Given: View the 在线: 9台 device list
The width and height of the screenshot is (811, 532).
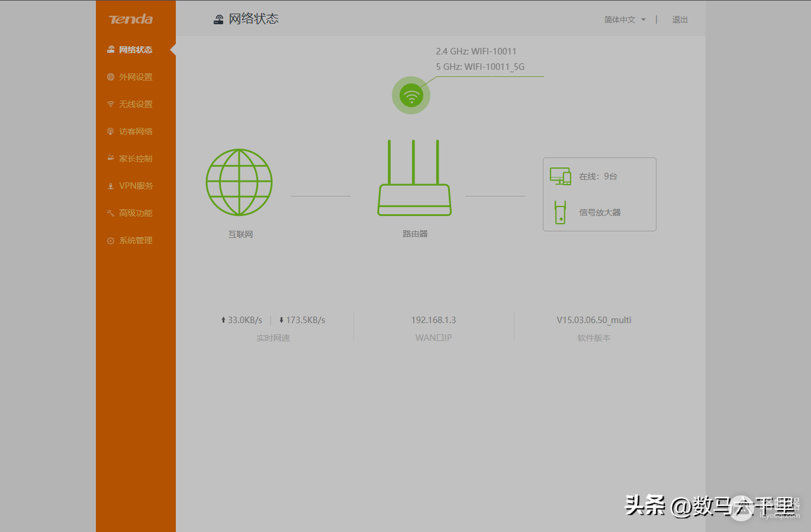Looking at the screenshot, I should tap(598, 176).
